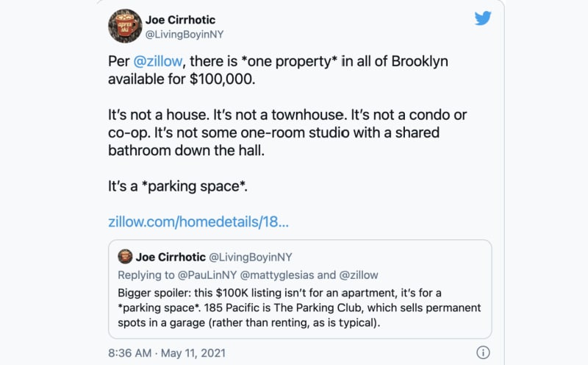Open Joe Cirrhotic's large profile avatar
The width and height of the screenshot is (588, 365).
[x=124, y=26]
